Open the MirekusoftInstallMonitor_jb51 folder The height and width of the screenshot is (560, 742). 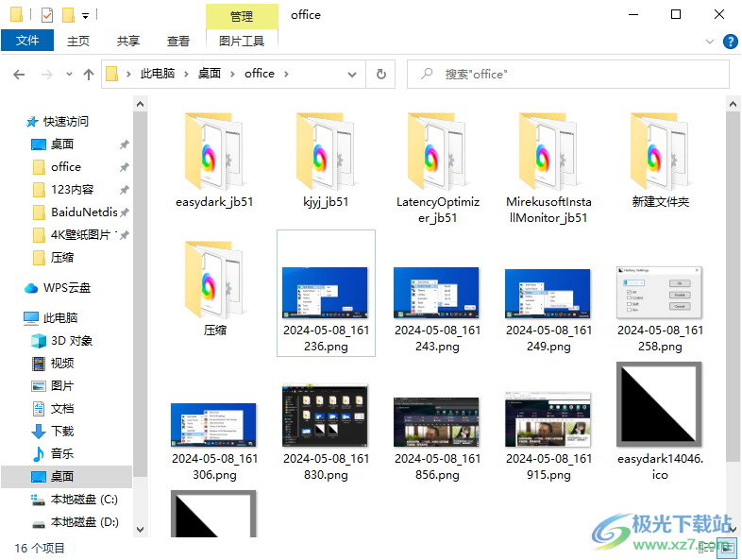[548, 168]
